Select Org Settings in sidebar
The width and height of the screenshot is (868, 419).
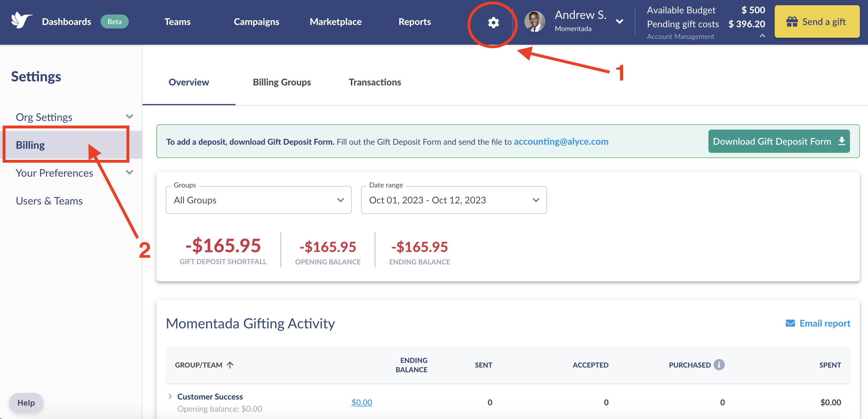(44, 117)
